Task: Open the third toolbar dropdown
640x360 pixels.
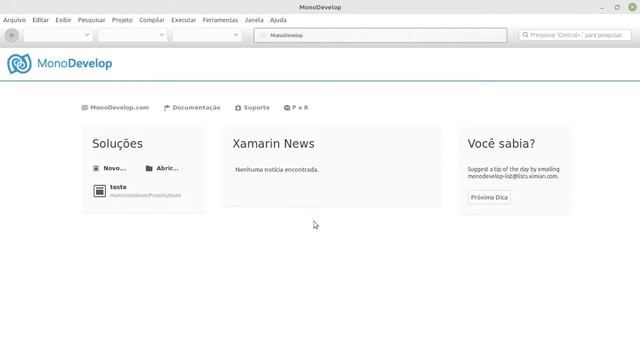Action: coord(207,36)
